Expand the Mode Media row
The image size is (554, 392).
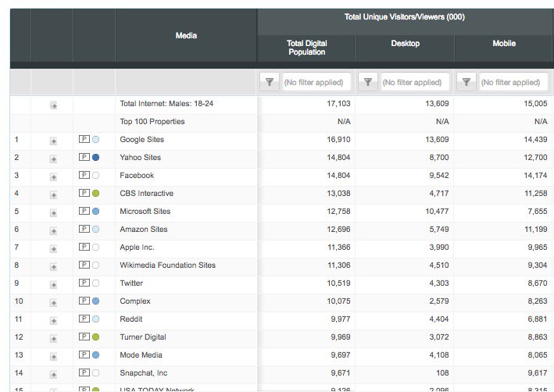(53, 357)
